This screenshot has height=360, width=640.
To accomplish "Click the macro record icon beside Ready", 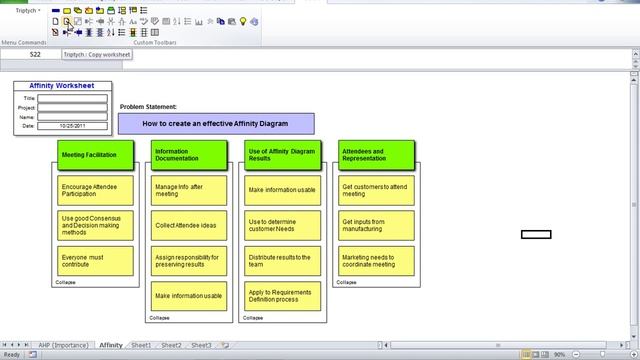I will (33, 355).
